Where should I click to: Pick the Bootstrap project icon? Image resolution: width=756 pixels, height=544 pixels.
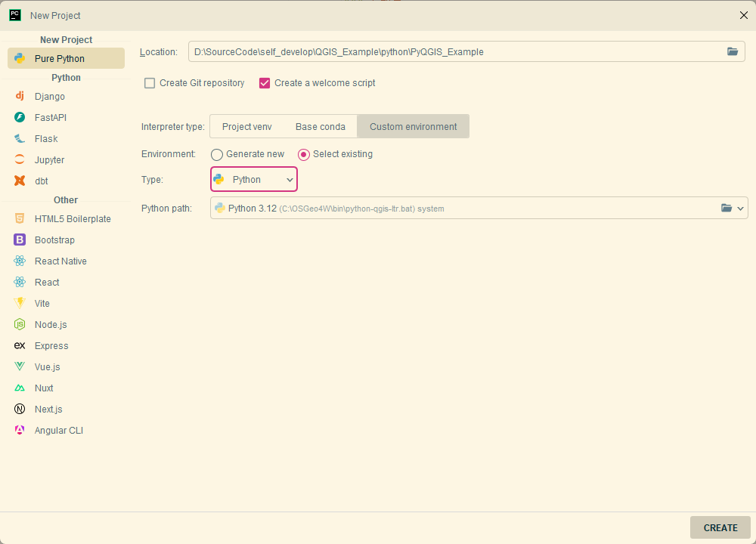click(20, 240)
